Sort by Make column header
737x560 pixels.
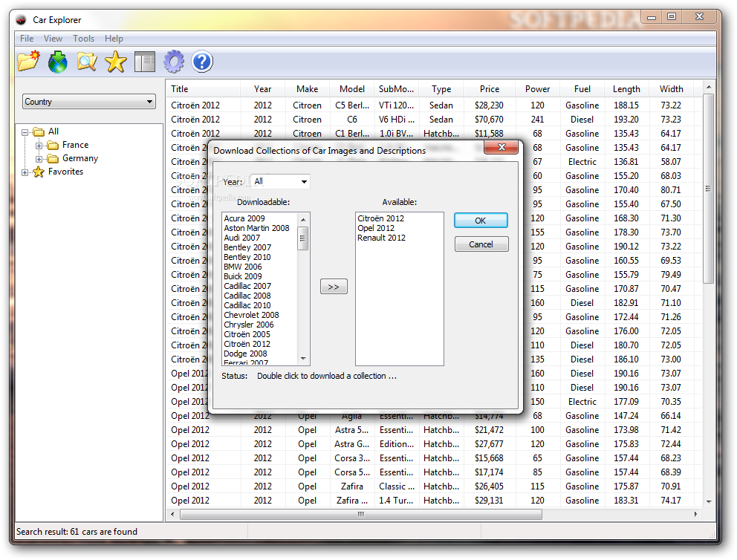pos(307,89)
